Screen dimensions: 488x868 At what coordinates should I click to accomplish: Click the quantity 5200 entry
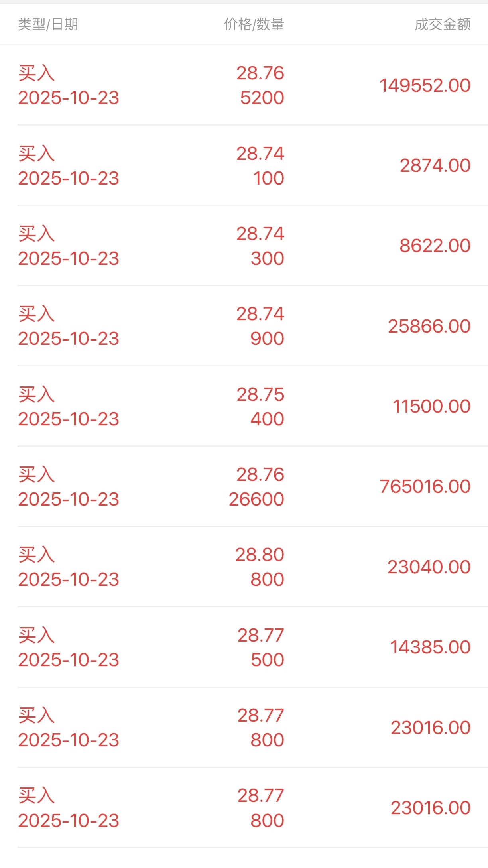point(262,98)
